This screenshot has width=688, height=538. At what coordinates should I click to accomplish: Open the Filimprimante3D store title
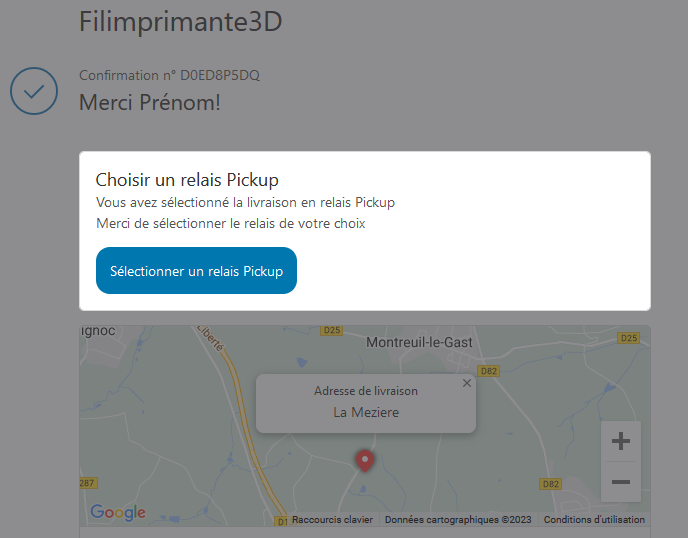[x=180, y=21]
